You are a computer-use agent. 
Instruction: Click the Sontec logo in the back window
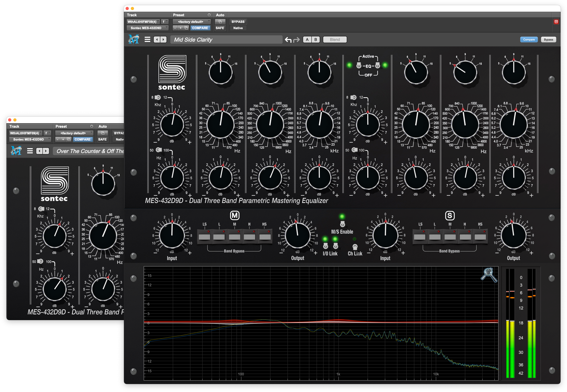coord(55,184)
